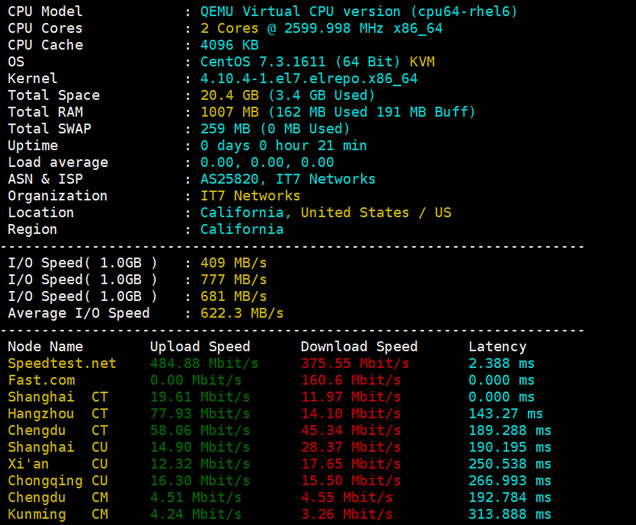Click the Chongqing download '15.50 Mbit/s'
This screenshot has width=636, height=525.
coord(351,481)
